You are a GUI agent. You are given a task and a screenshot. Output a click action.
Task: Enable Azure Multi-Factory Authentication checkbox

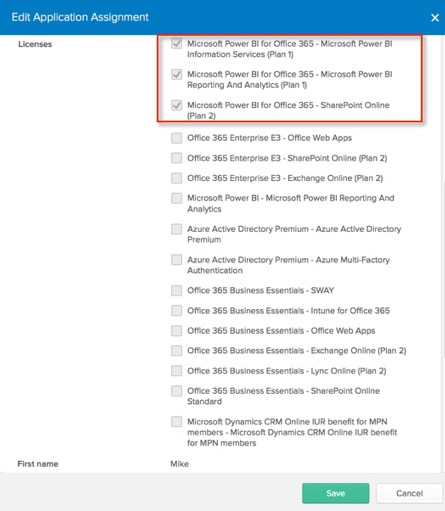coord(176,260)
